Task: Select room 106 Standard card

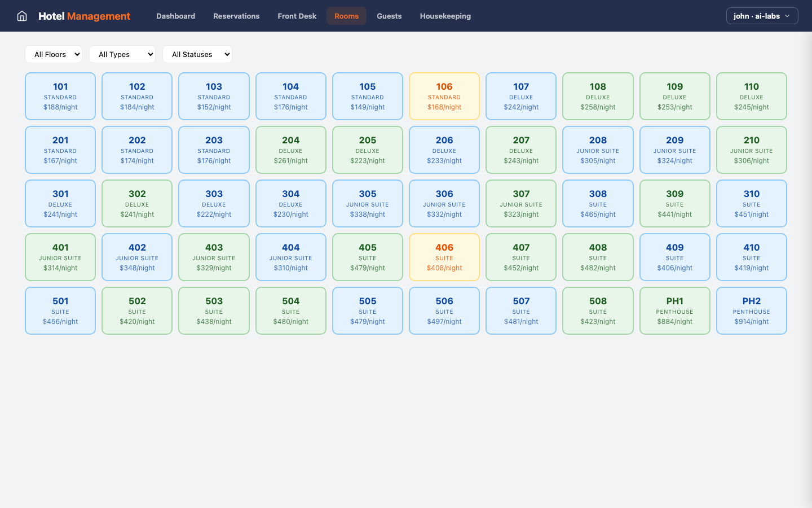Action: click(444, 96)
